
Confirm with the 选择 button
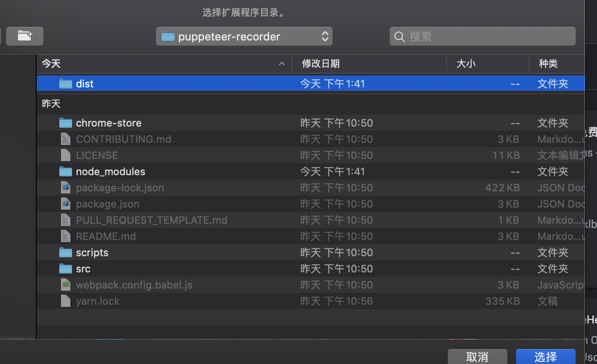pyautogui.click(x=546, y=357)
